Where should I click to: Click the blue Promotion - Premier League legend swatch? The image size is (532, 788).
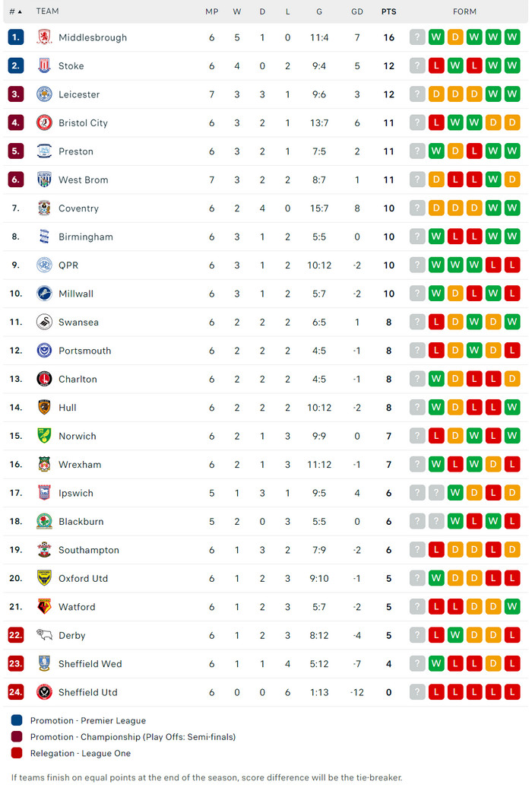(x=17, y=720)
